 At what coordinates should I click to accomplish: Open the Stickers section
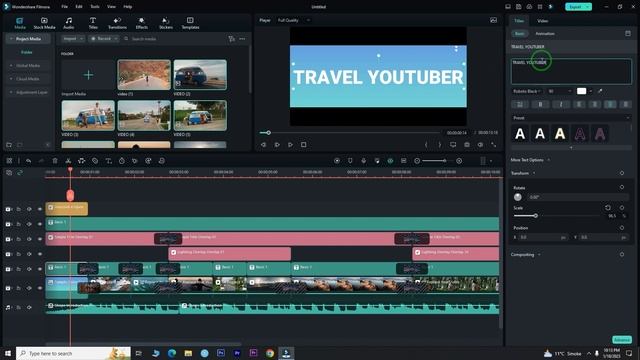[166, 23]
